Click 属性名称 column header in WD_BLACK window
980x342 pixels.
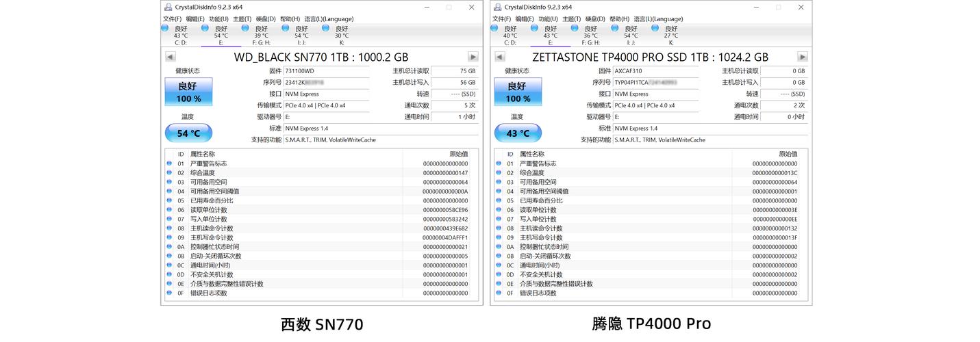(202, 154)
